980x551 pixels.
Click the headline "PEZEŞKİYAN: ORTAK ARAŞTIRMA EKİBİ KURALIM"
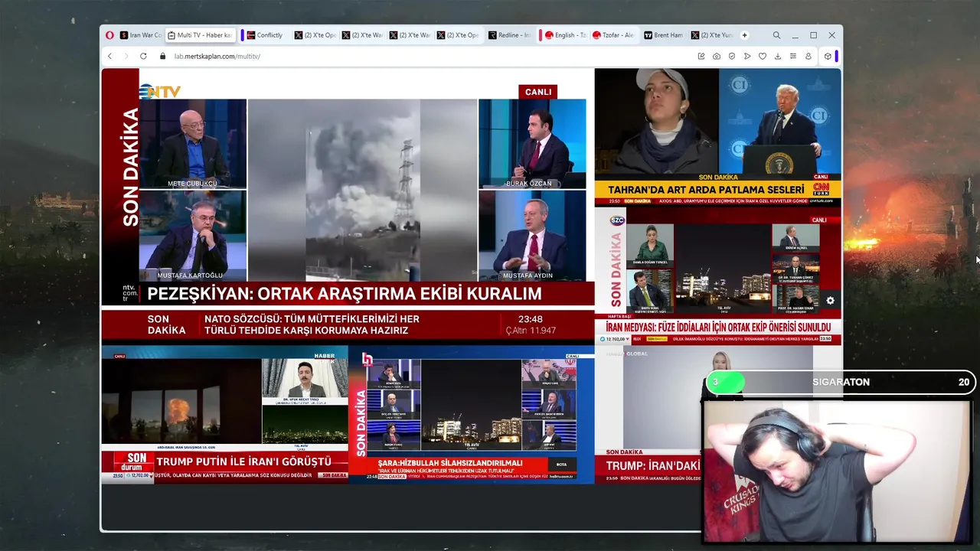[x=345, y=294]
